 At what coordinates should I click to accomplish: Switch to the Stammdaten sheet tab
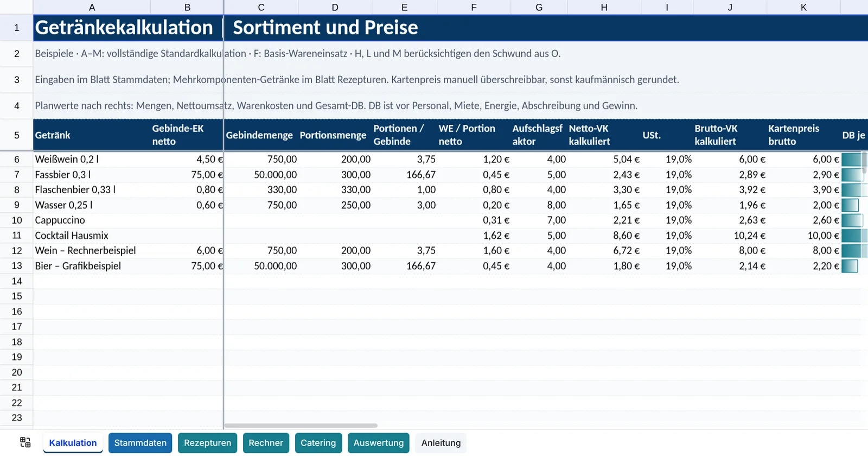[x=141, y=443]
